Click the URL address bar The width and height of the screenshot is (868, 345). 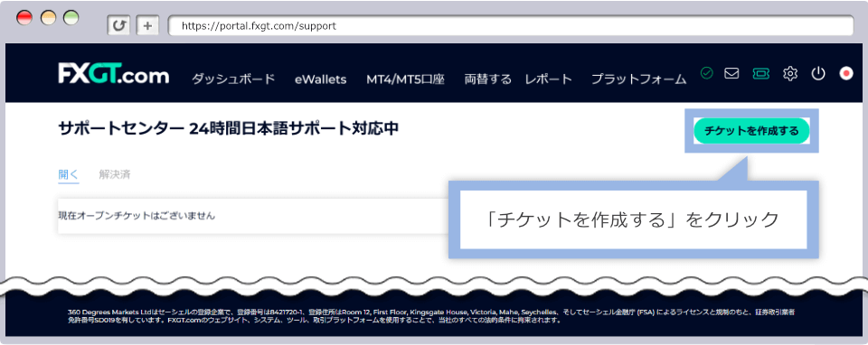point(510,25)
